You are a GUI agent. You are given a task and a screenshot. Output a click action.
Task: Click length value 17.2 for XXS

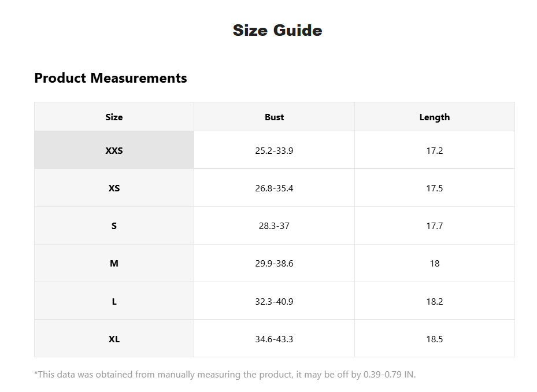pyautogui.click(x=435, y=150)
